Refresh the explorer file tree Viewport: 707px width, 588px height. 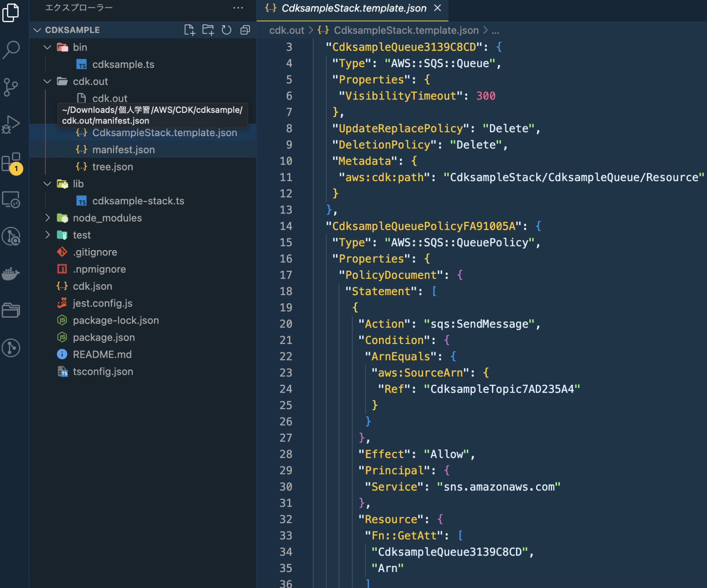pos(227,30)
